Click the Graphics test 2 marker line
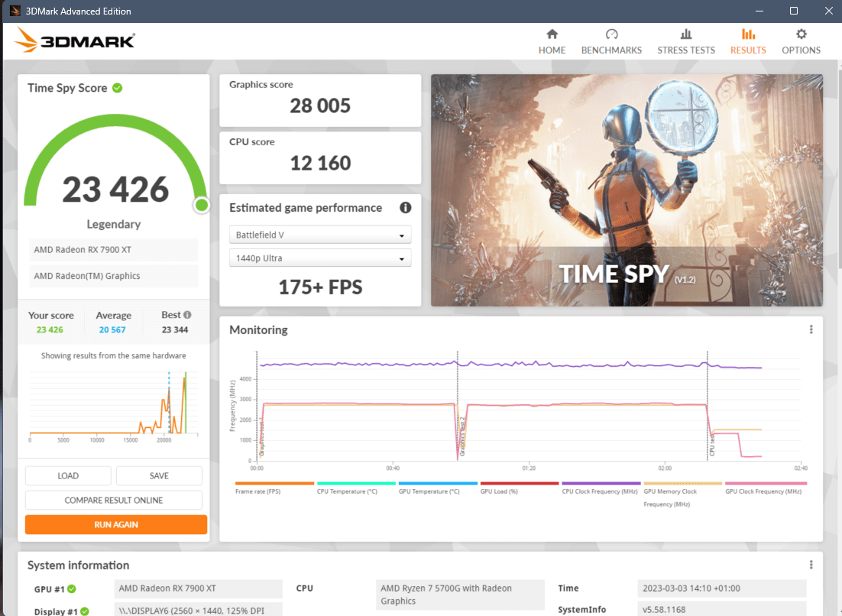 458,406
